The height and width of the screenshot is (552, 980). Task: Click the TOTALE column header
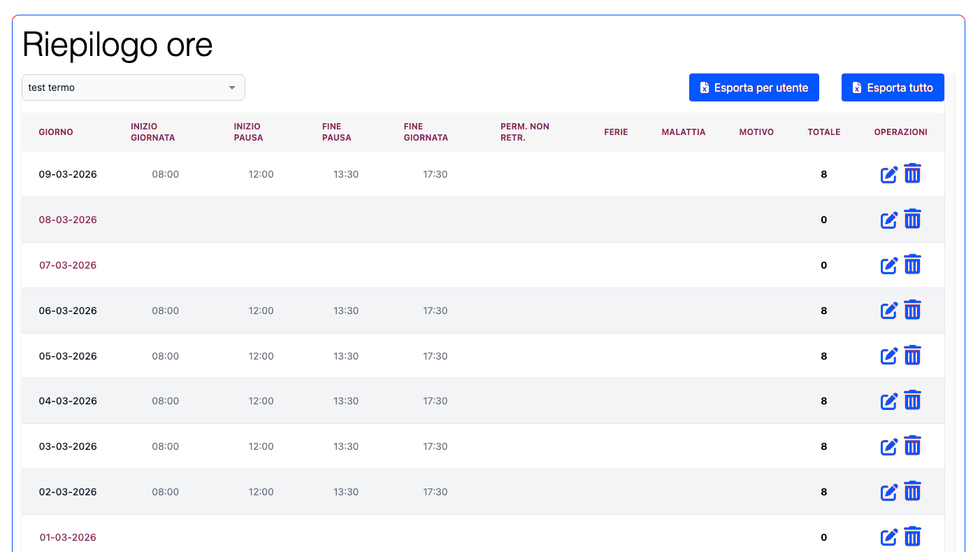(x=823, y=132)
